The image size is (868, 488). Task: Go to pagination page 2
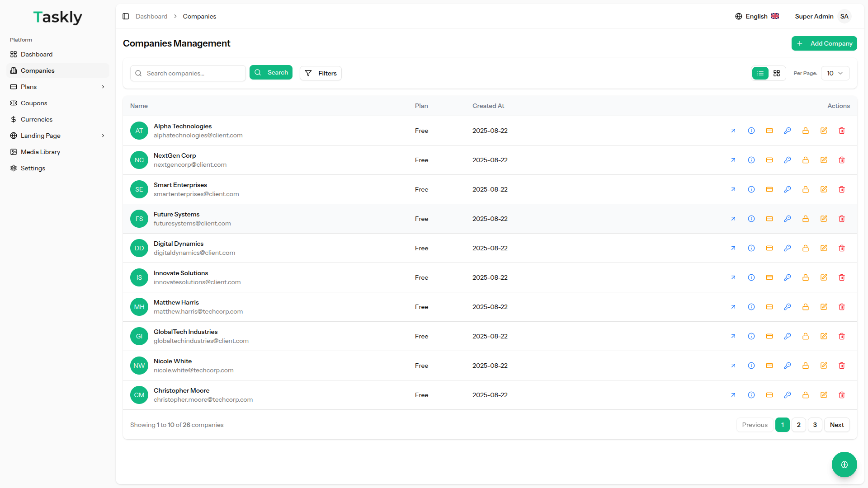point(798,425)
